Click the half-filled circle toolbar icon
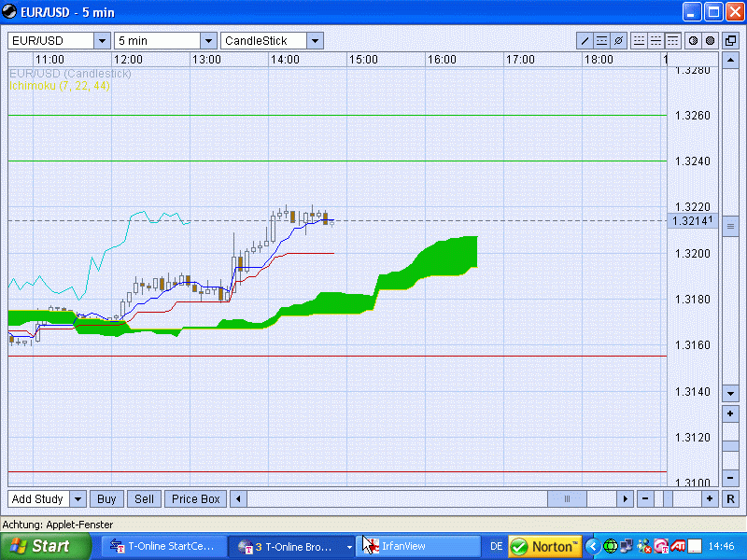 click(x=694, y=41)
